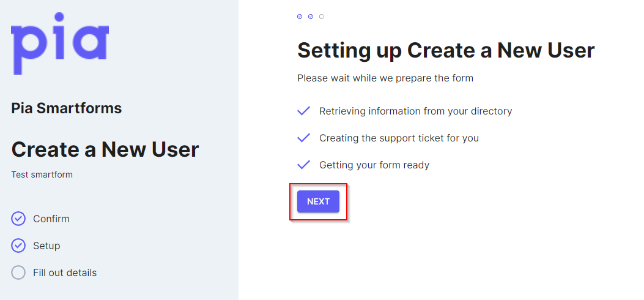Screen dimensions: 644x300
Task: Click the Confirm step checkmark circle
Action: [18, 219]
